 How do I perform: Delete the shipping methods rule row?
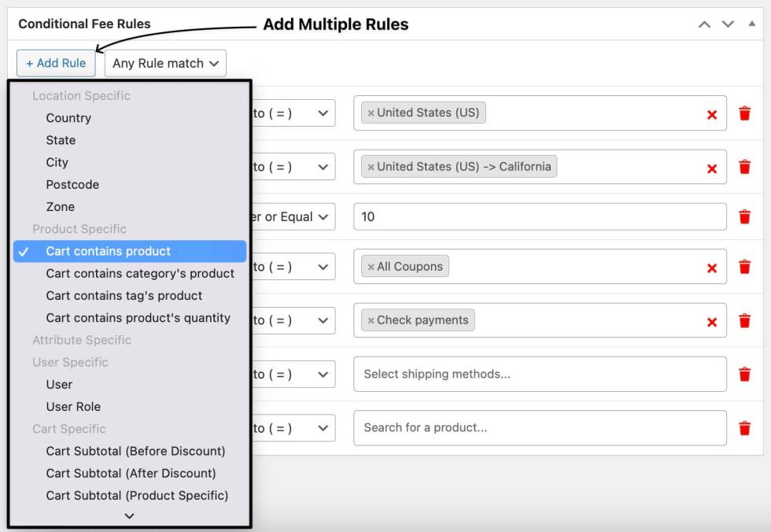click(x=744, y=374)
